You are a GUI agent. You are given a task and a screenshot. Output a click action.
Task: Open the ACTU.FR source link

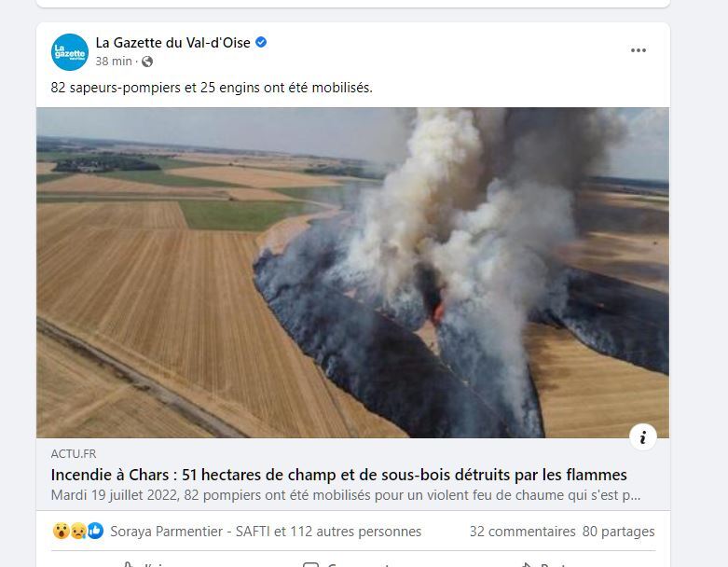pos(74,453)
